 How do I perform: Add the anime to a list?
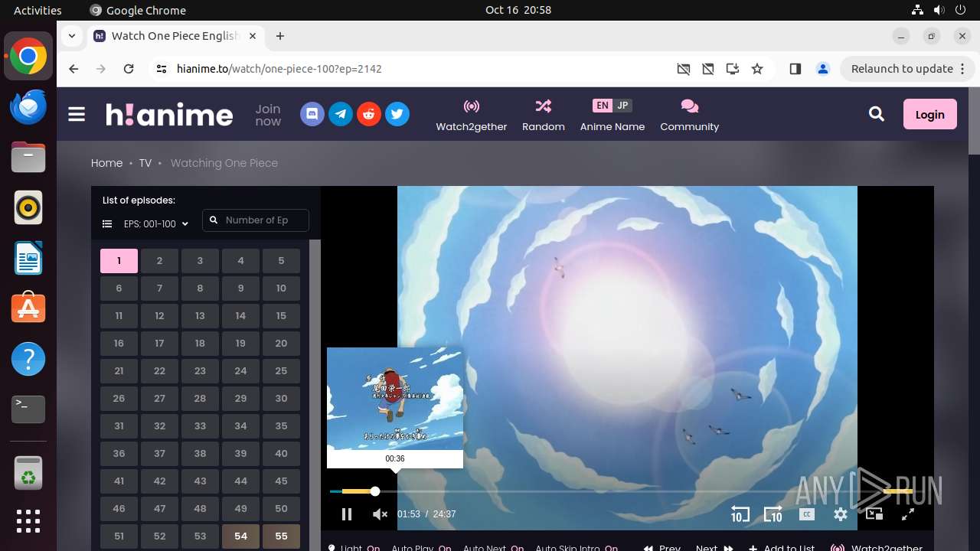point(781,547)
